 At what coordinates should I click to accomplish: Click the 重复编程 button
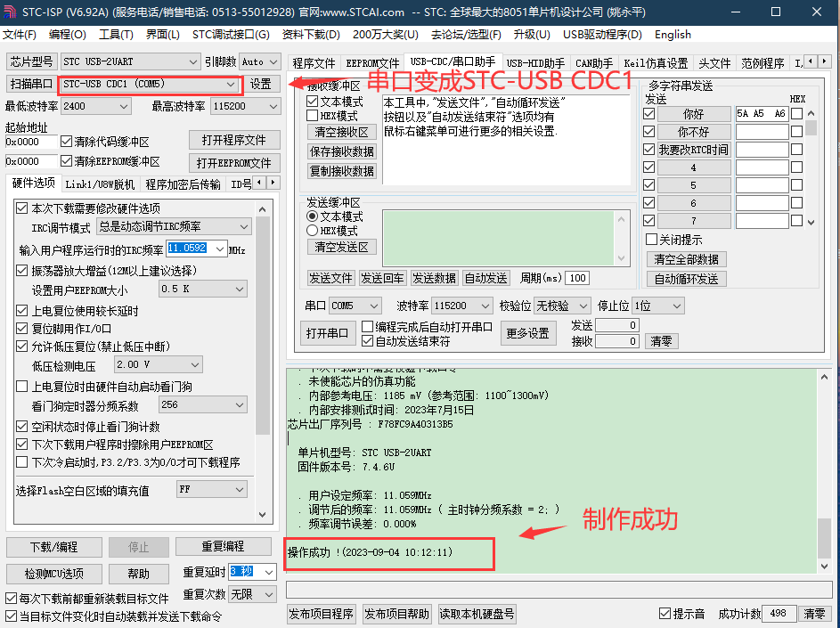pos(224,547)
